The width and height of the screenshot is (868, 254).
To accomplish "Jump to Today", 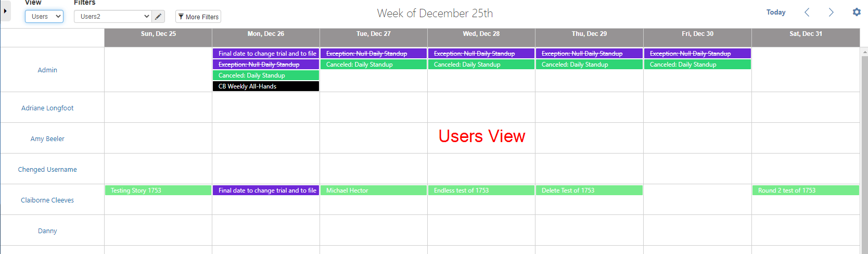I will coord(776,12).
